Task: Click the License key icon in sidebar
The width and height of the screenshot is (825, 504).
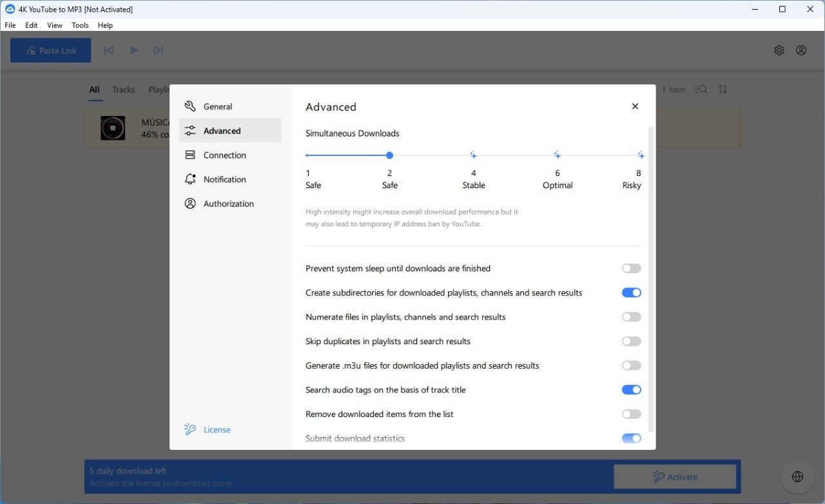Action: 190,430
